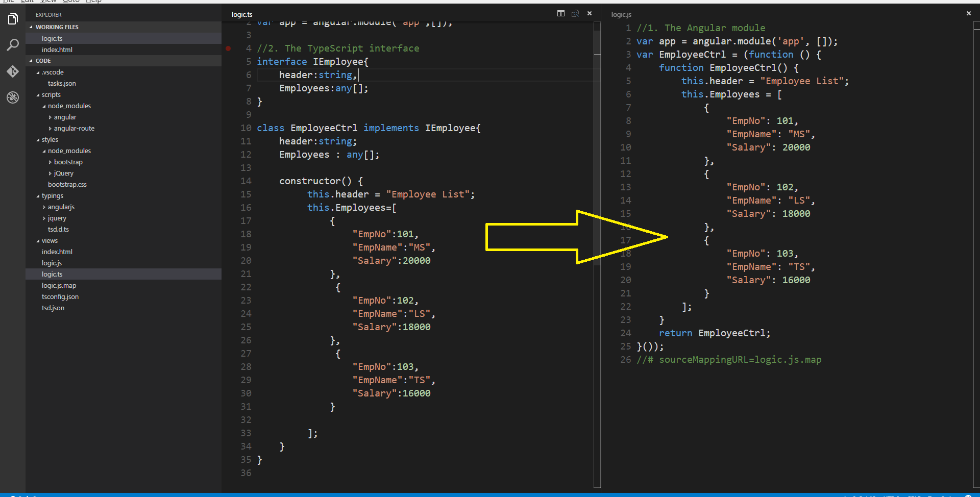Viewport: 980px width, 497px height.
Task: Click the 'constructor() {' line in logic.ts
Action: pos(321,181)
